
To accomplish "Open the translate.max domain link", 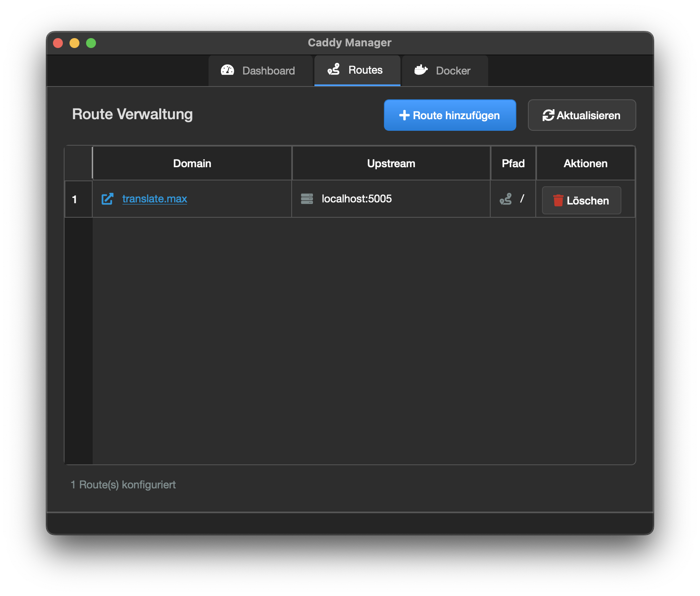I will click(155, 199).
